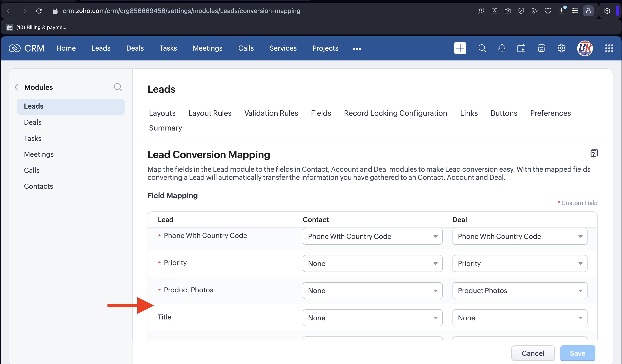The image size is (622, 364).
Task: Open Priority row Contact dropdown
Action: click(372, 263)
